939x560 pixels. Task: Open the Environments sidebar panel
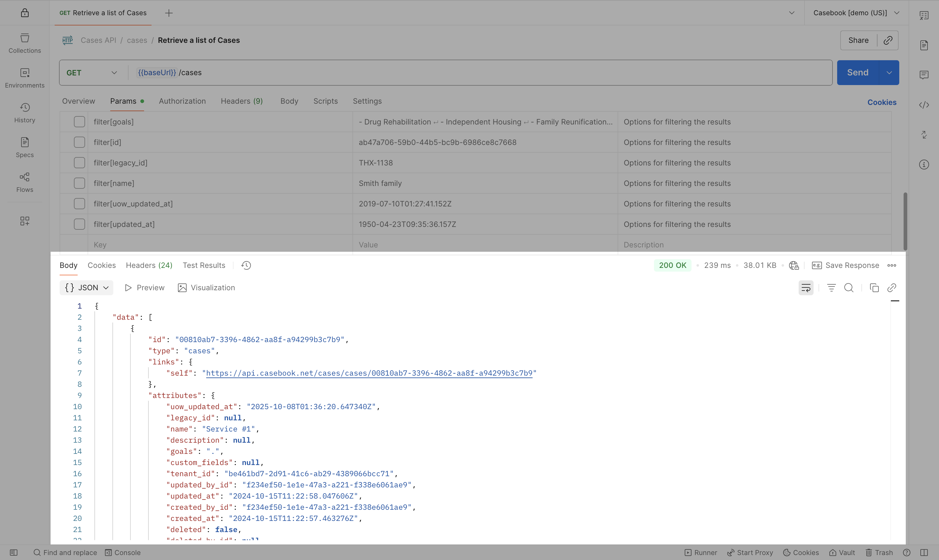click(25, 78)
